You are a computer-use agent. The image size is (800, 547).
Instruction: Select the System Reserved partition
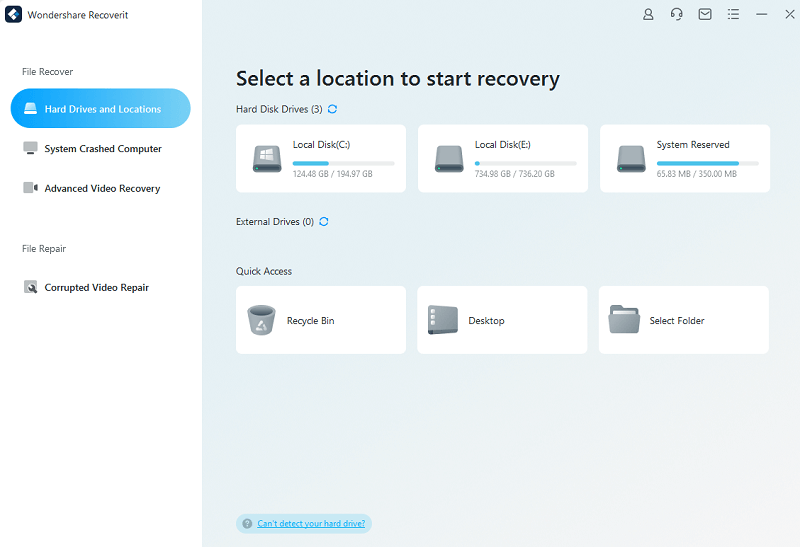pos(685,158)
